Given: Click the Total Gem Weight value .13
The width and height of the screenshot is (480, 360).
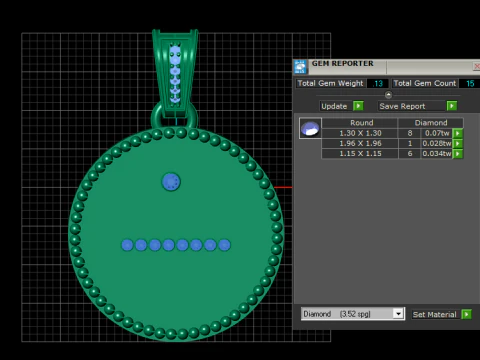Looking at the screenshot, I should coord(378,83).
